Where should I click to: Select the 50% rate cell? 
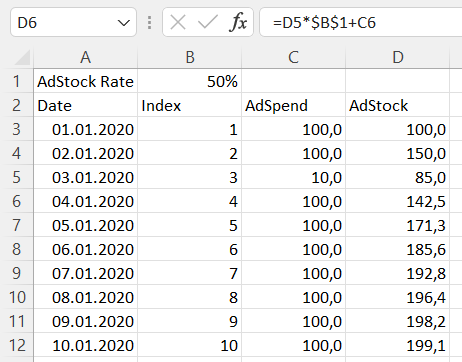tap(190, 81)
